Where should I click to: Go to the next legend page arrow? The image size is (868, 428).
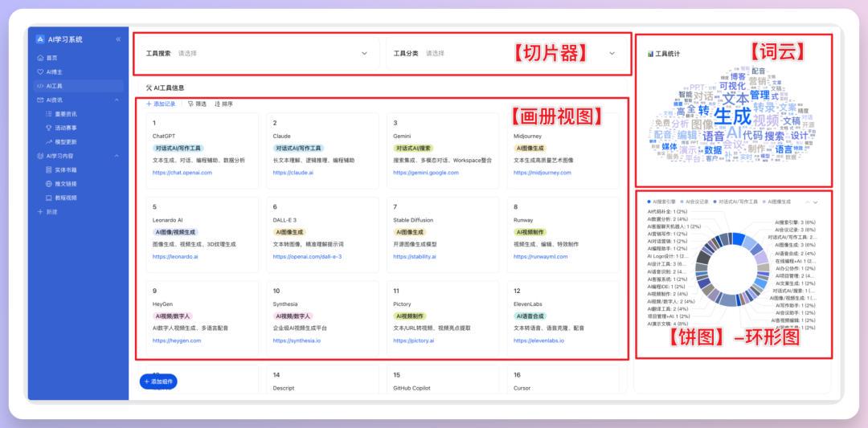(x=816, y=202)
